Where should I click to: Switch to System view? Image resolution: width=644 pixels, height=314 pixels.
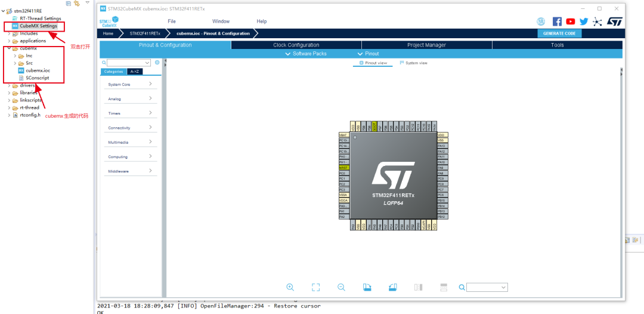point(413,63)
